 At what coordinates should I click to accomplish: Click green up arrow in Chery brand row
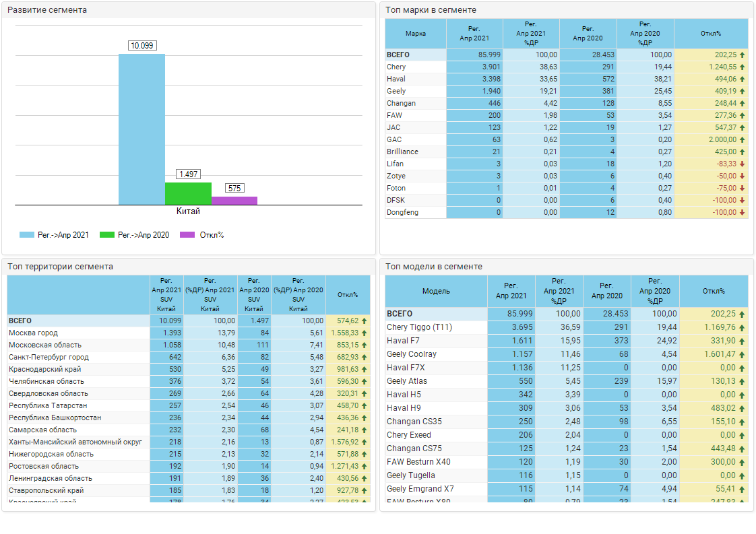tap(743, 67)
